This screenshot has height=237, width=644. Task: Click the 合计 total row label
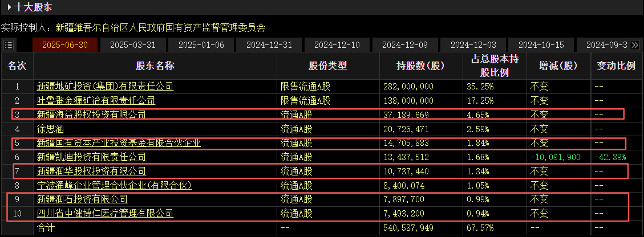[x=46, y=227]
